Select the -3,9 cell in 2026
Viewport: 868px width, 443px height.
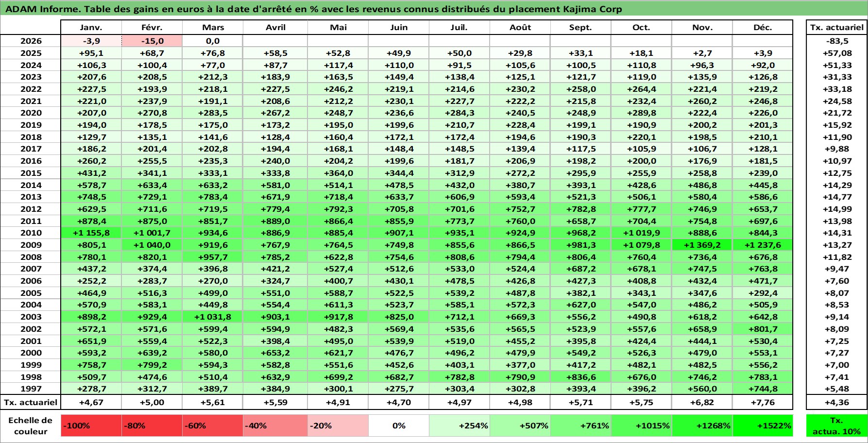91,41
